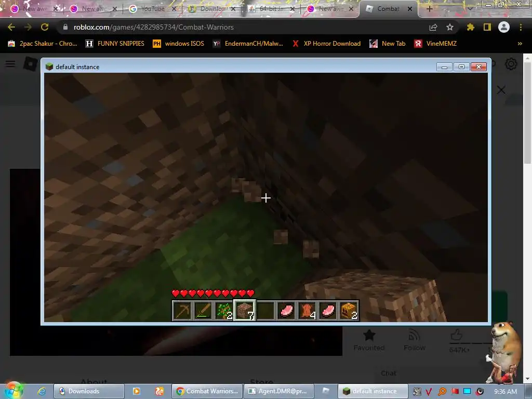The image size is (532, 399).
Task: Open the XP Horror Download bookmark
Action: [326, 44]
